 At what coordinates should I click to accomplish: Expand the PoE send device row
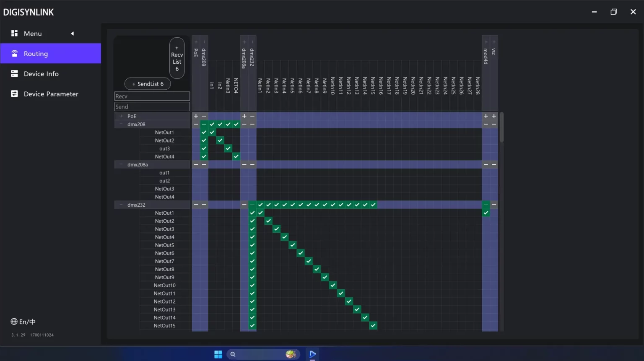pyautogui.click(x=121, y=116)
